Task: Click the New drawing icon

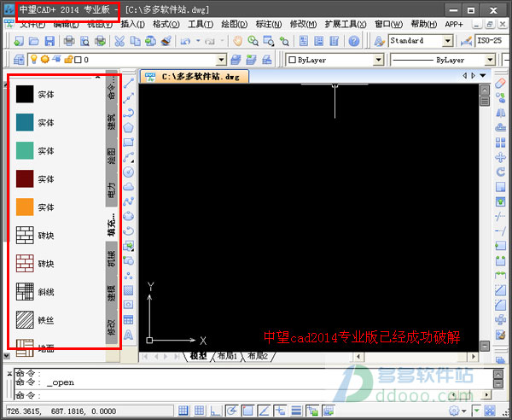Action: point(18,41)
